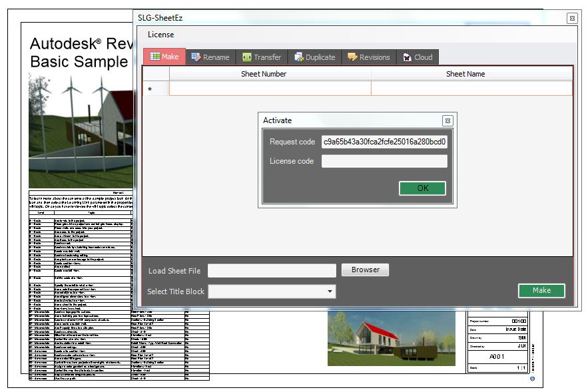Click the Sheet Number column header

pyautogui.click(x=270, y=74)
